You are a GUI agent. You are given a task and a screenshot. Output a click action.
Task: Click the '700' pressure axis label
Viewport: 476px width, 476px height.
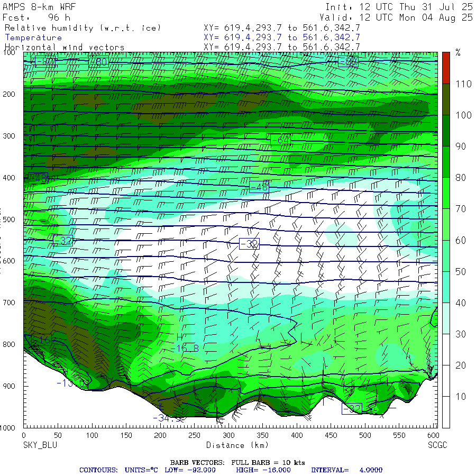(9, 303)
